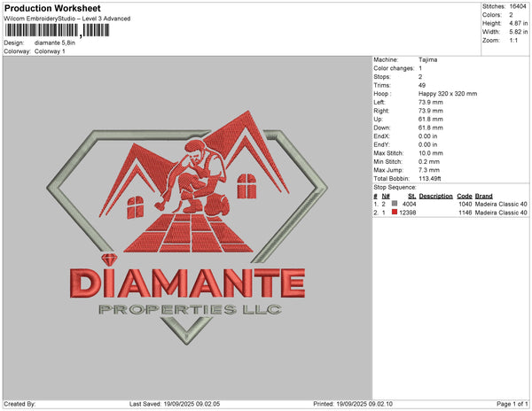
Task: Click 'Madeira Classic 40' in the 1040 row
Action: tap(501, 204)
